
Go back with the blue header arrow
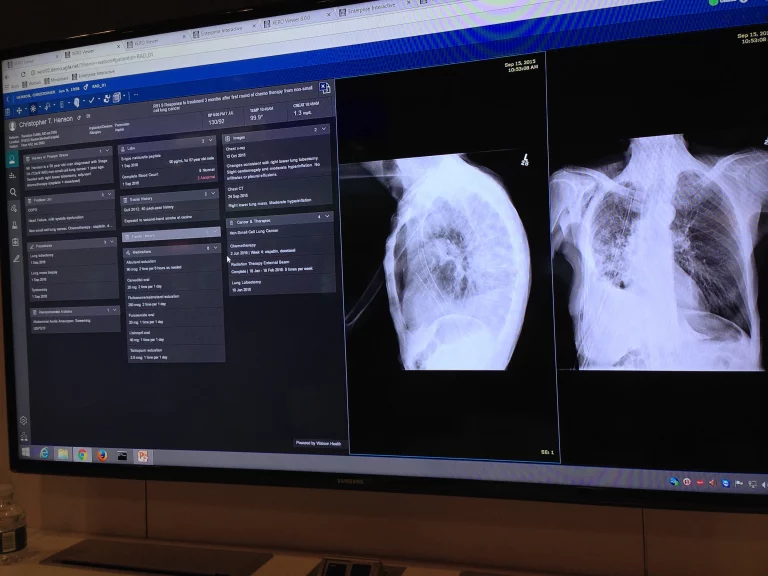(x=8, y=99)
